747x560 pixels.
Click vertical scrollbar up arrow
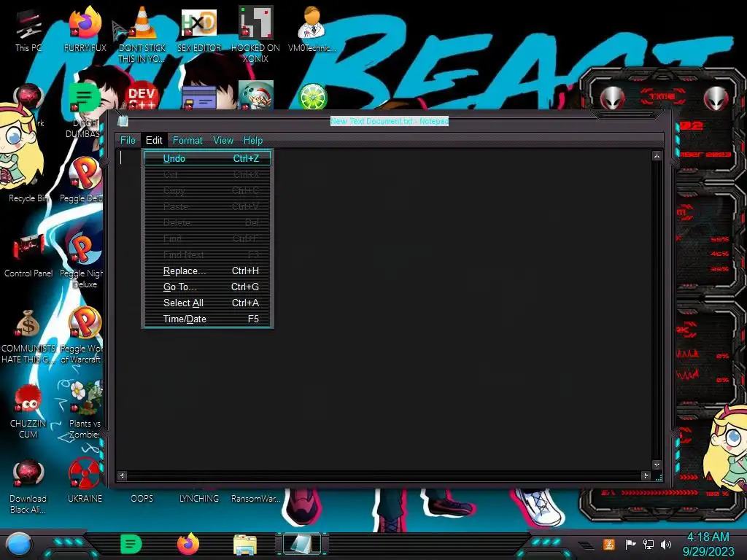[x=657, y=156]
